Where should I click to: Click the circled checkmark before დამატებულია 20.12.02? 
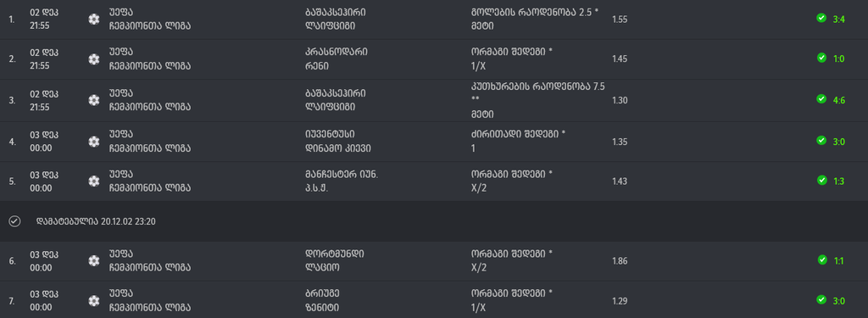[x=15, y=221]
